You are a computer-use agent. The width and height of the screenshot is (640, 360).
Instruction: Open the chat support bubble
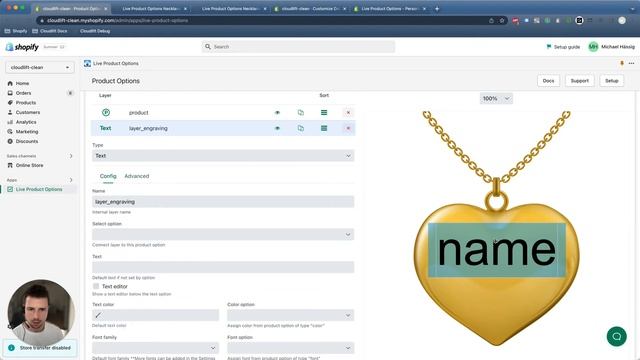(x=616, y=336)
